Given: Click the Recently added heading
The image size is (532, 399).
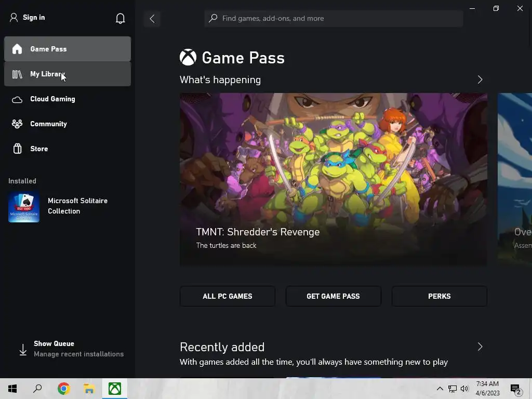Looking at the screenshot, I should 222,347.
